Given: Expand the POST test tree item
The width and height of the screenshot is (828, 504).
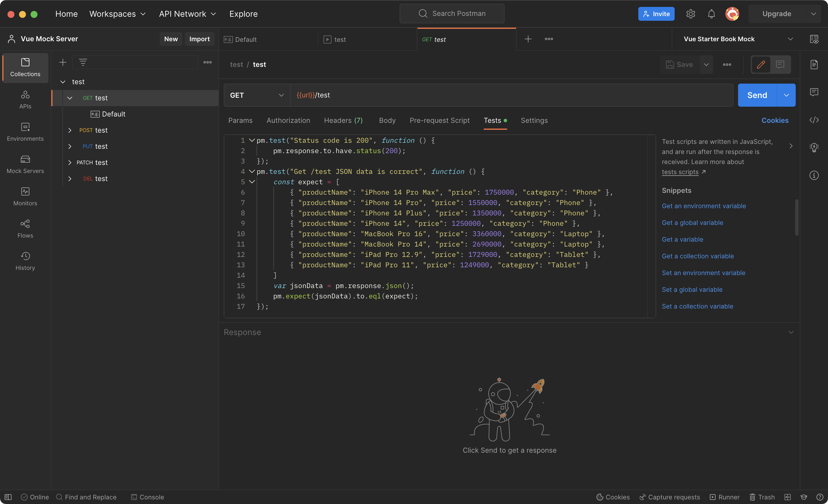Looking at the screenshot, I should [x=69, y=130].
